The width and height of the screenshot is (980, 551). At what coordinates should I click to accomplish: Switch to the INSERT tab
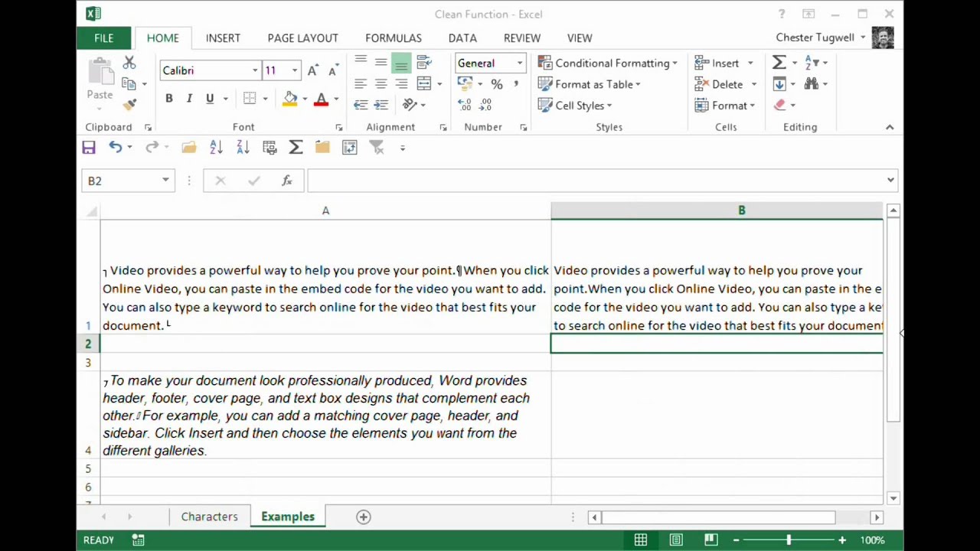223,37
